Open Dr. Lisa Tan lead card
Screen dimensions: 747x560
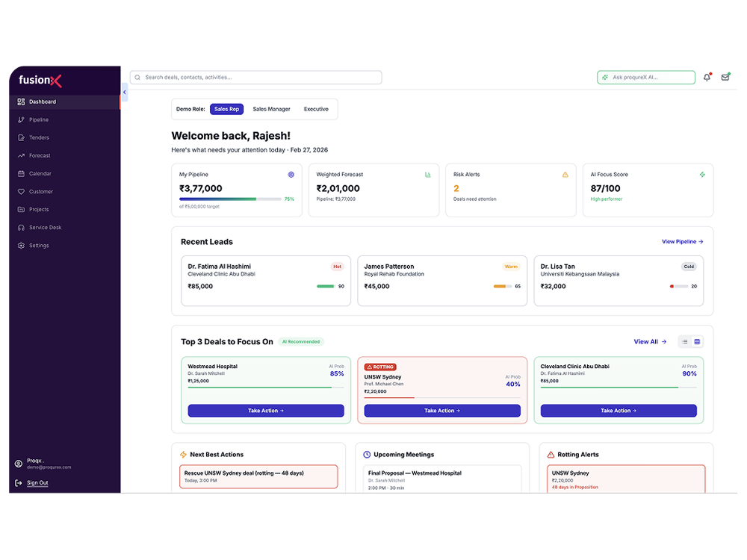click(619, 281)
